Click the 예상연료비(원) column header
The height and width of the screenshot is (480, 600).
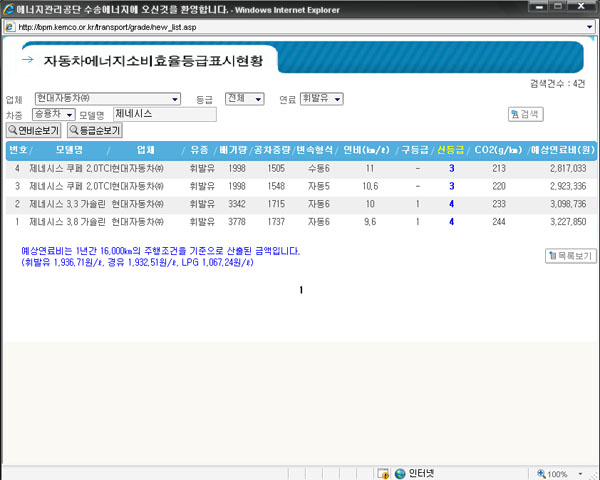[x=562, y=150]
